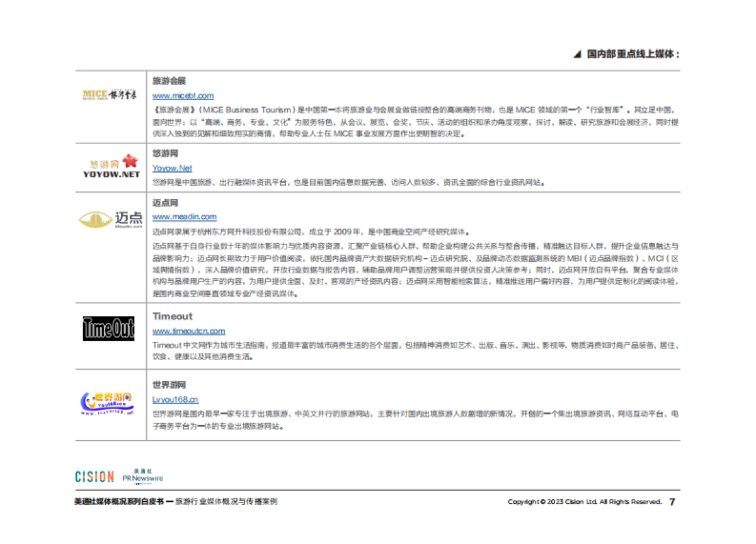Click the CISION logo in the footer
This screenshot has height=544, width=756.
93,477
